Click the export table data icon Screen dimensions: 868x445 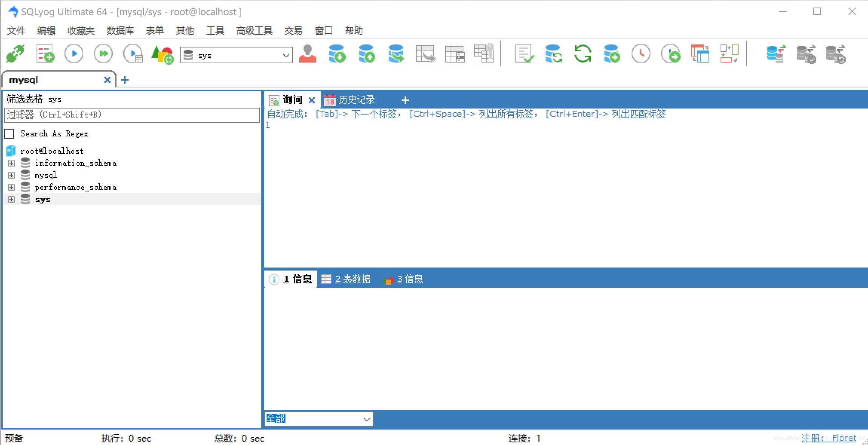pos(425,54)
